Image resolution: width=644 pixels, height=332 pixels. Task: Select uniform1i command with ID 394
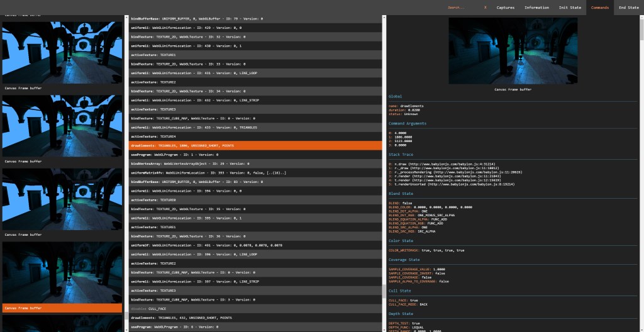(255, 191)
